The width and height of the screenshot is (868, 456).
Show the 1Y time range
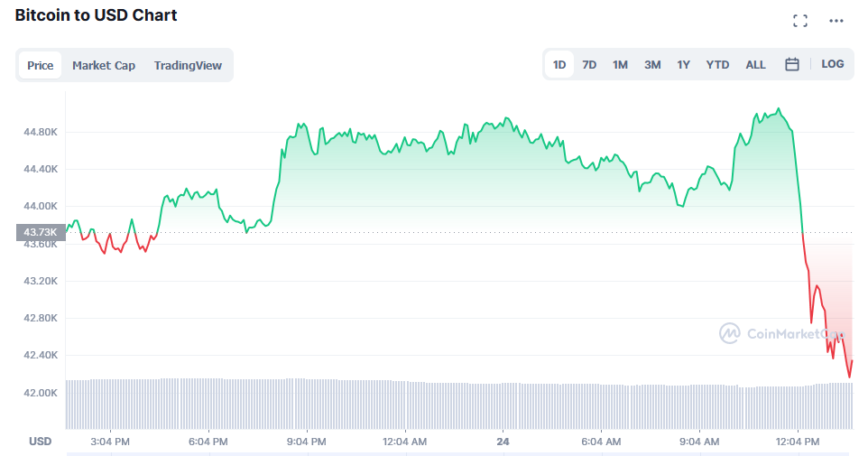(684, 64)
